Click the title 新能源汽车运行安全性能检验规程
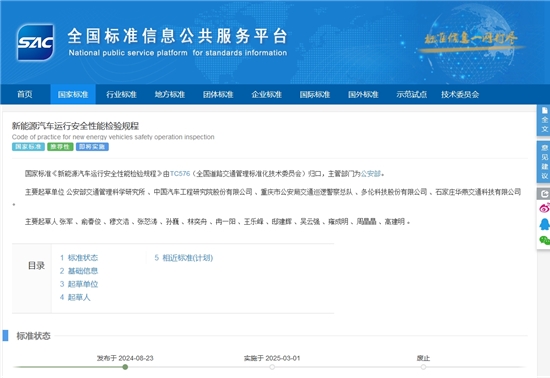 click(75, 126)
